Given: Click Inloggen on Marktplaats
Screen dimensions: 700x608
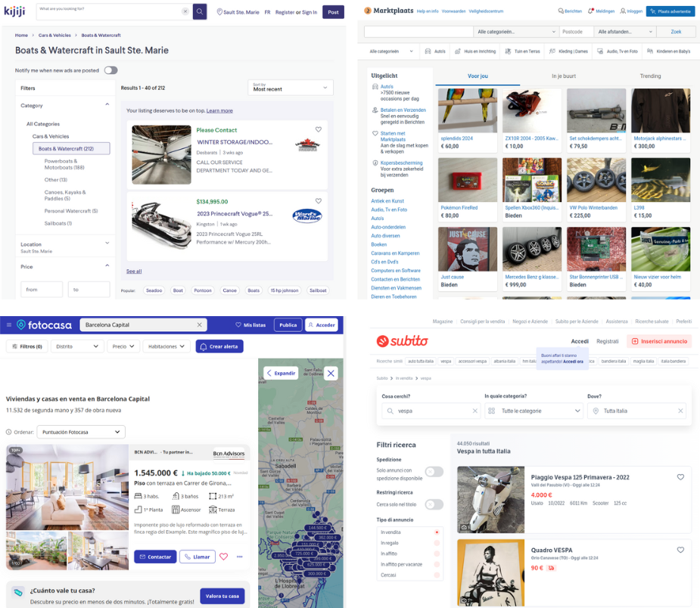Looking at the screenshot, I should tap(631, 11).
